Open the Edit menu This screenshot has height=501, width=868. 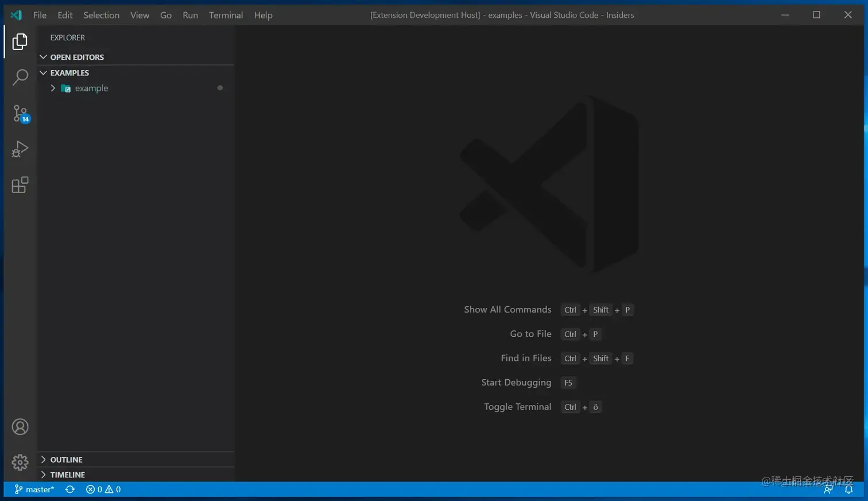click(65, 15)
